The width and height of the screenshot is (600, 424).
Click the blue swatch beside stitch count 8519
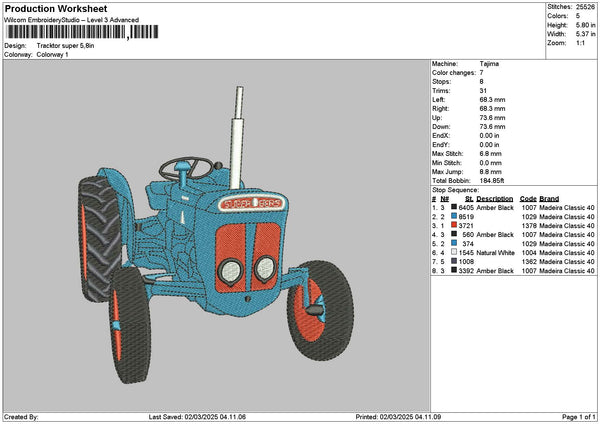coord(454,216)
